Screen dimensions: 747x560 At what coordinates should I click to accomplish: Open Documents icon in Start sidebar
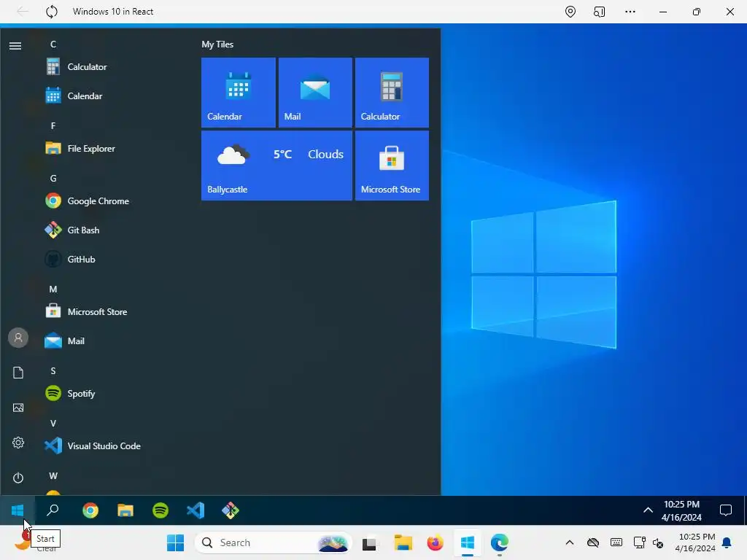18,373
